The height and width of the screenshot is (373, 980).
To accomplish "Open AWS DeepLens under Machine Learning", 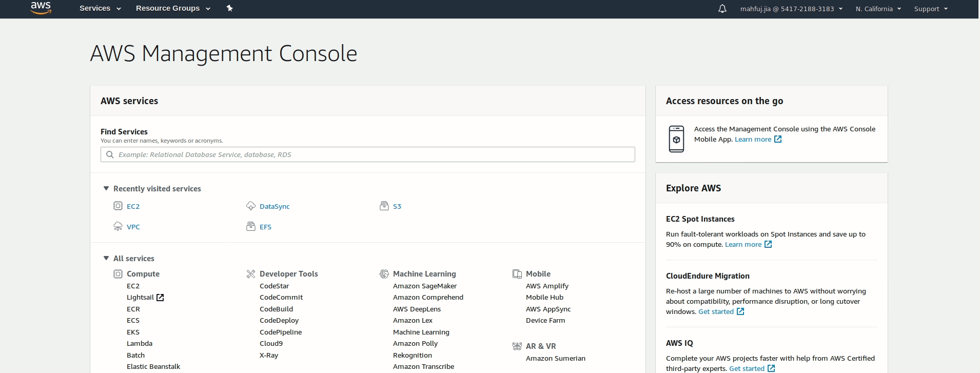I will pos(417,309).
